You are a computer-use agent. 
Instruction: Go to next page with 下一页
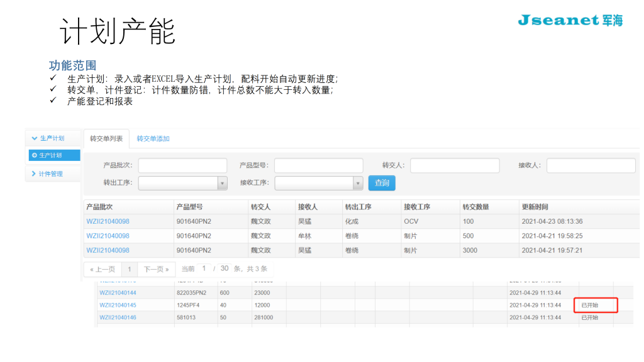156,269
